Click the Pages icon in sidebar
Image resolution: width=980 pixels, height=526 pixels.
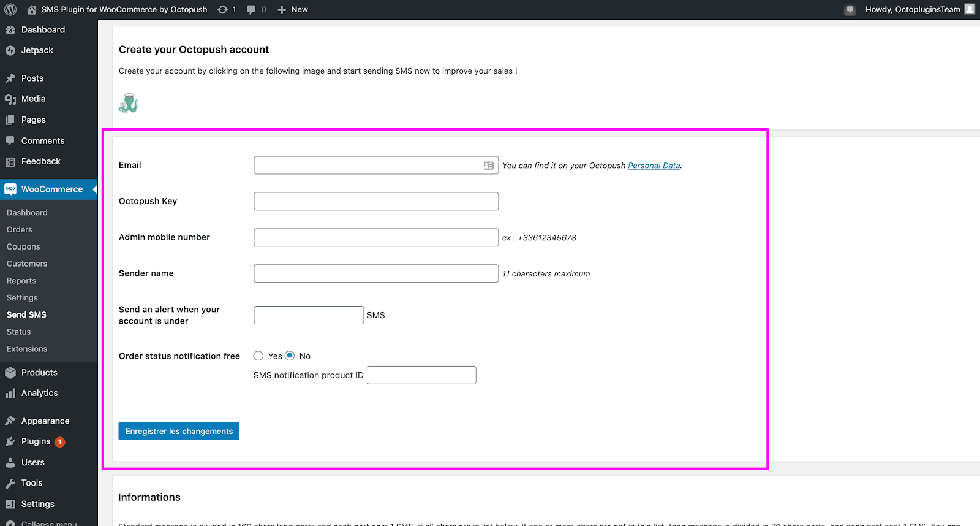(10, 120)
